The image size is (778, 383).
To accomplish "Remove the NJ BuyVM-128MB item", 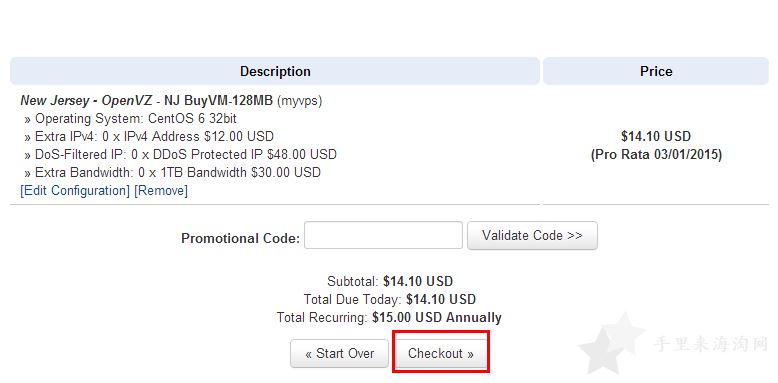I will pos(161,191).
